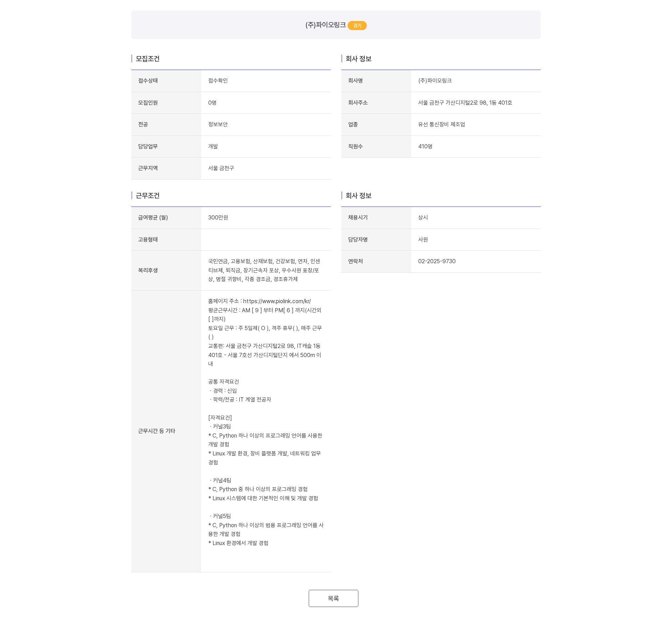Click the homepage URL https://www.piolink.com/kr/
Screen dimensions: 672x635
[x=277, y=301]
